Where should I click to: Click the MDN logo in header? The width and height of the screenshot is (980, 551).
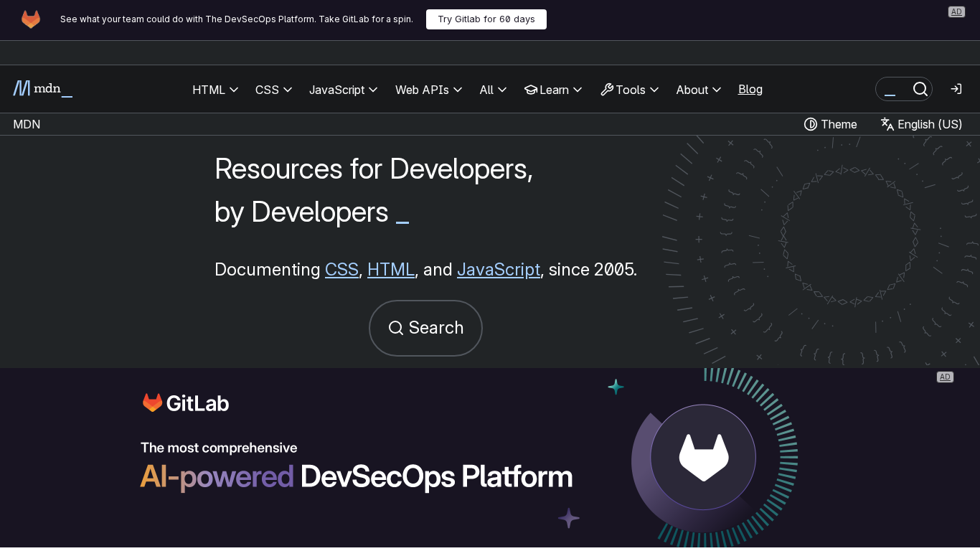point(42,89)
